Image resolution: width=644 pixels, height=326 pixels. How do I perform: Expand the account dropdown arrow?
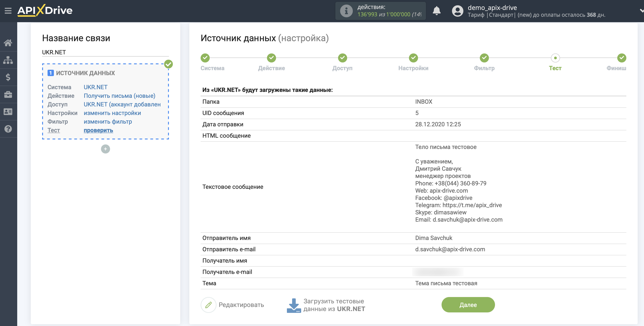click(x=641, y=10)
